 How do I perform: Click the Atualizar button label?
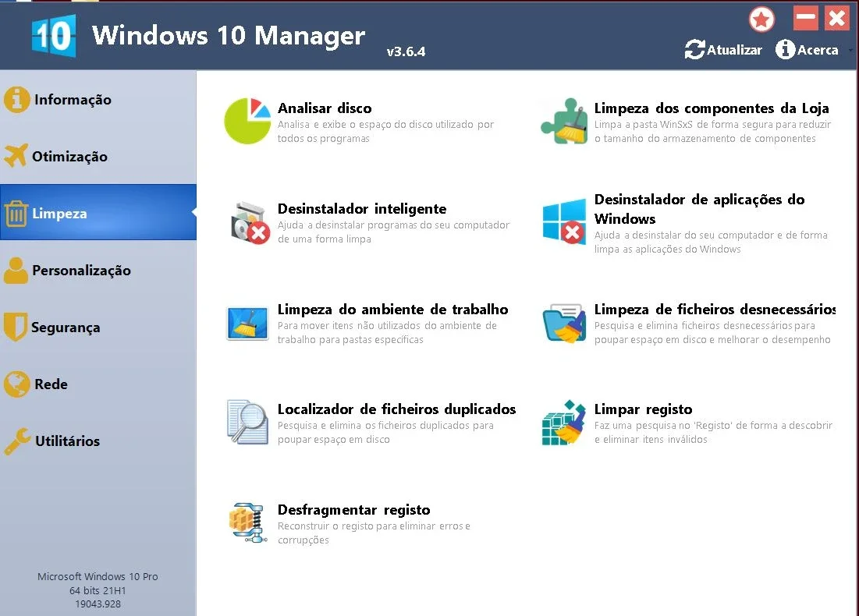[734, 50]
